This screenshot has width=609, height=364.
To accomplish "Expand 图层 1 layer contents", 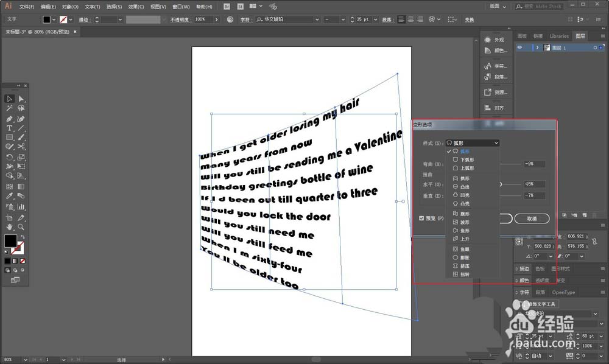I will click(537, 47).
